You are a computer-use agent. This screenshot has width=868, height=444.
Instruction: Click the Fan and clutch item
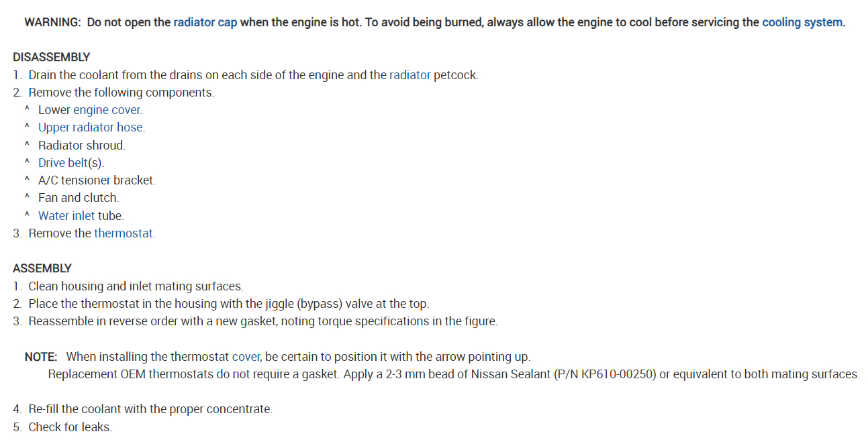(78, 198)
